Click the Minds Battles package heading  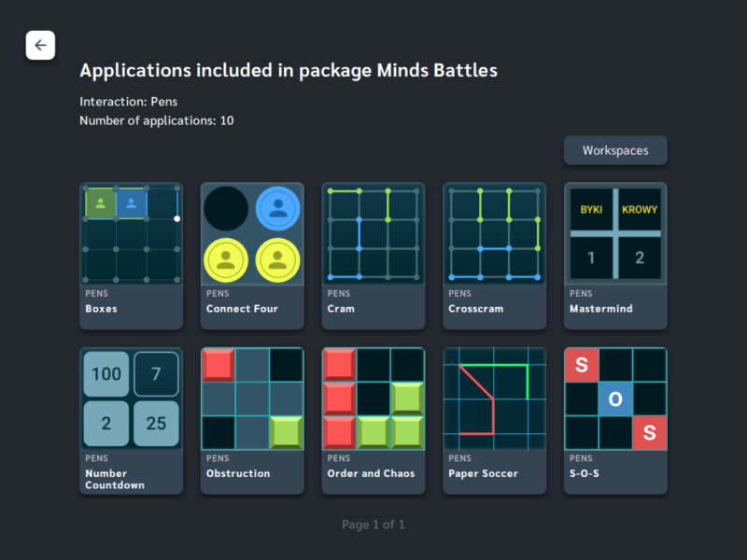coord(289,71)
